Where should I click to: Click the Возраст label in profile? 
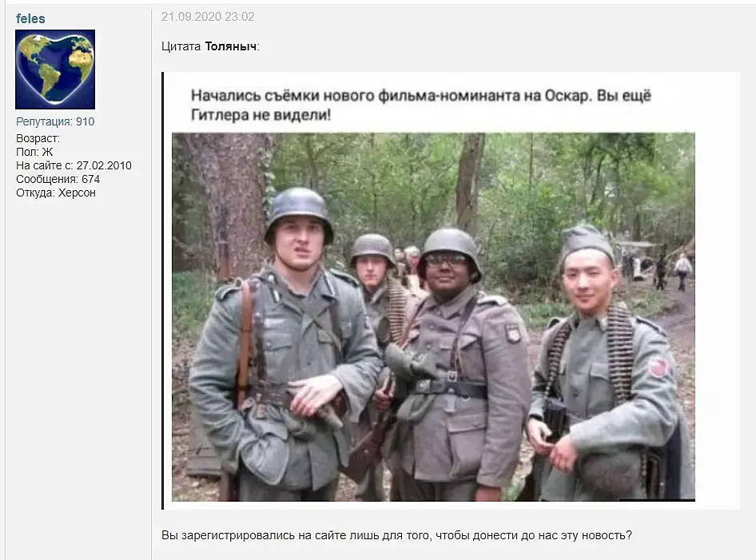pos(38,138)
